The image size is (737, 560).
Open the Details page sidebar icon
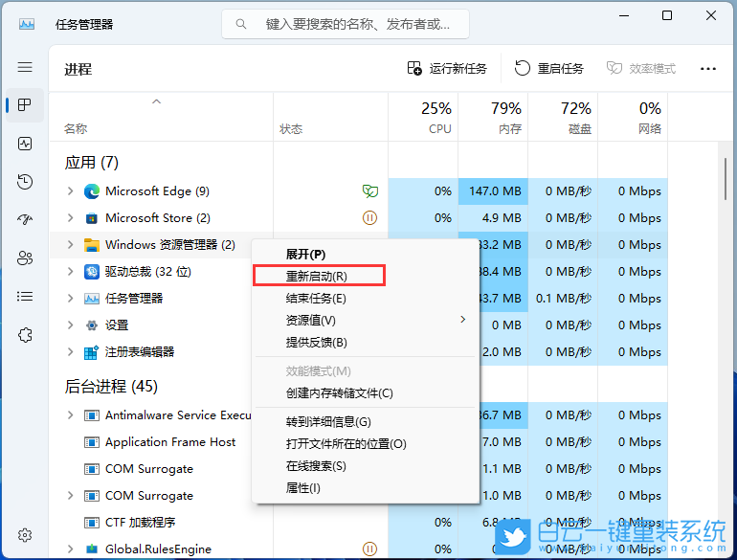click(x=25, y=297)
